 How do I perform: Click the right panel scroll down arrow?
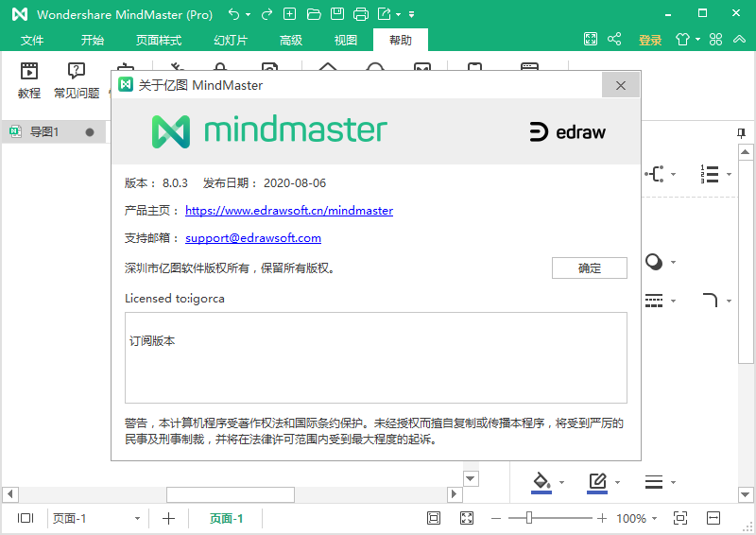point(745,495)
